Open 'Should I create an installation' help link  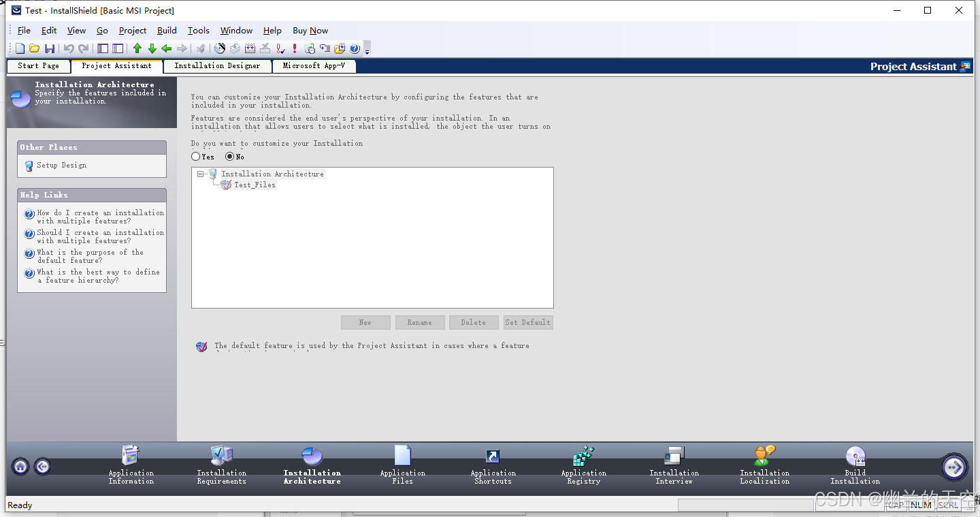tap(100, 236)
